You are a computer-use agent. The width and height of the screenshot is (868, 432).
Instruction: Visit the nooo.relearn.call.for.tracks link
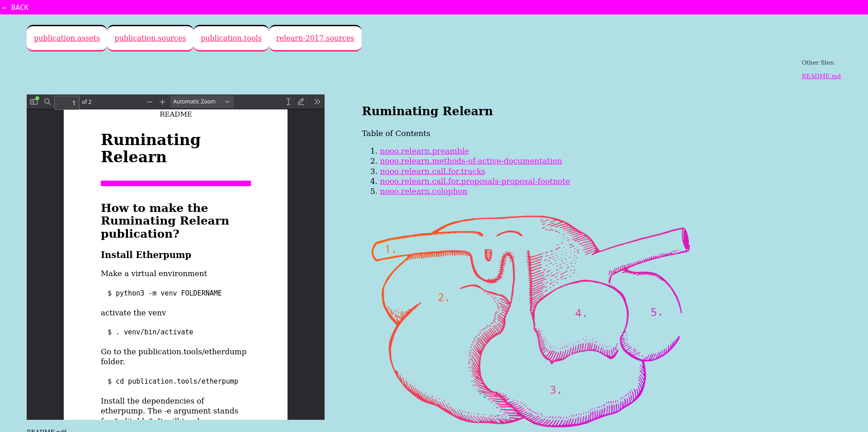click(432, 171)
